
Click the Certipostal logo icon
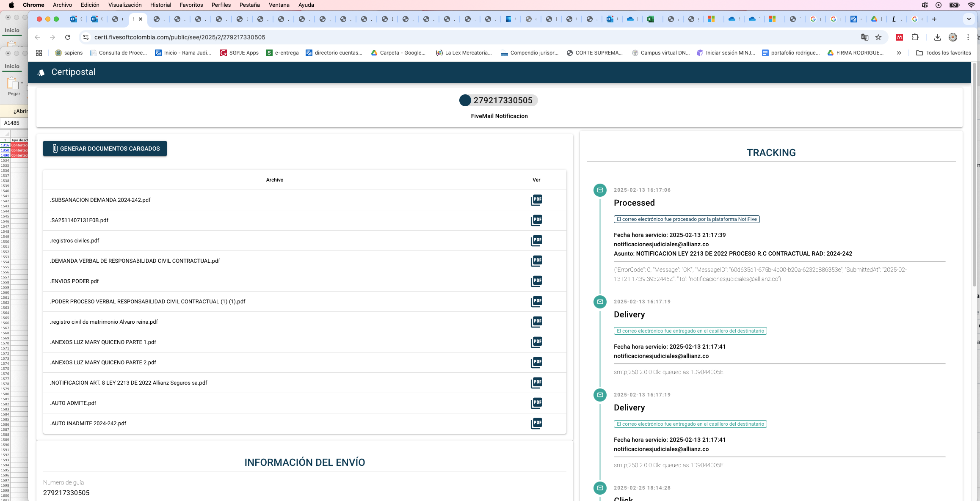click(41, 72)
